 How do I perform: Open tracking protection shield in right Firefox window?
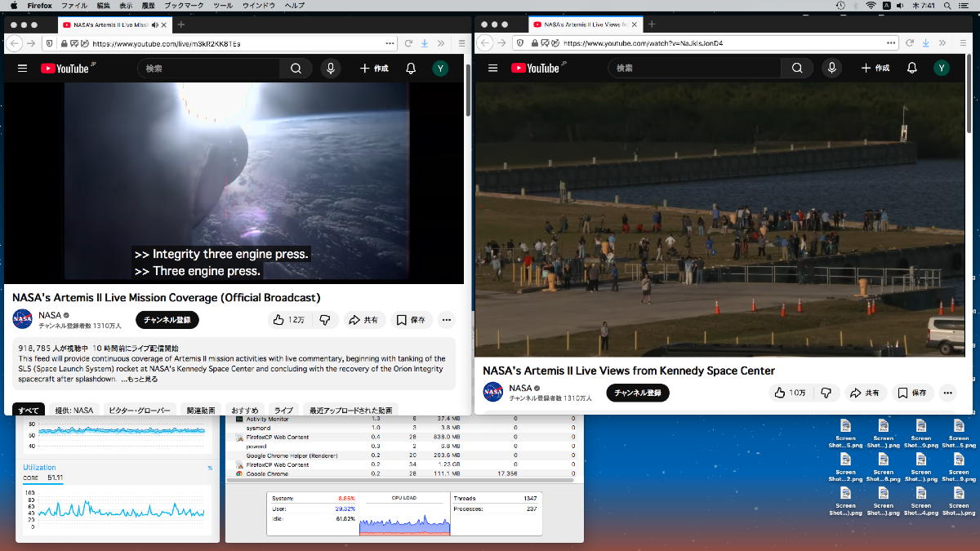pyautogui.click(x=519, y=43)
